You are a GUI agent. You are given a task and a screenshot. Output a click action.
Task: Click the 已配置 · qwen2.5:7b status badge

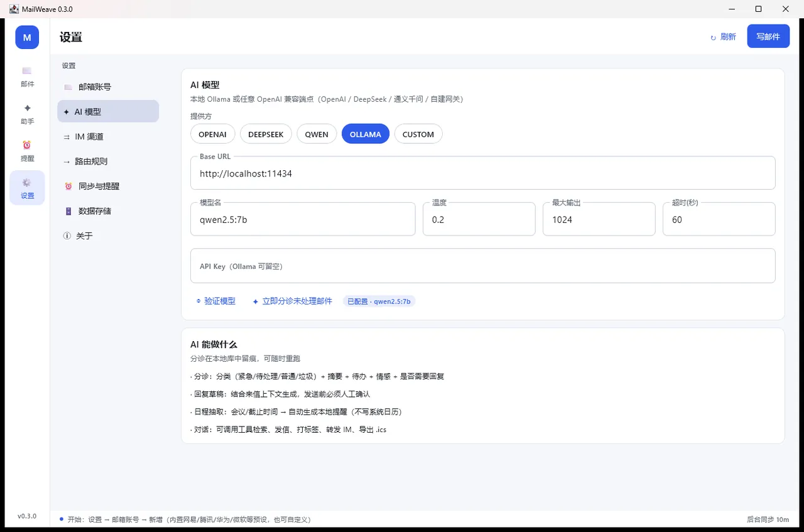379,301
